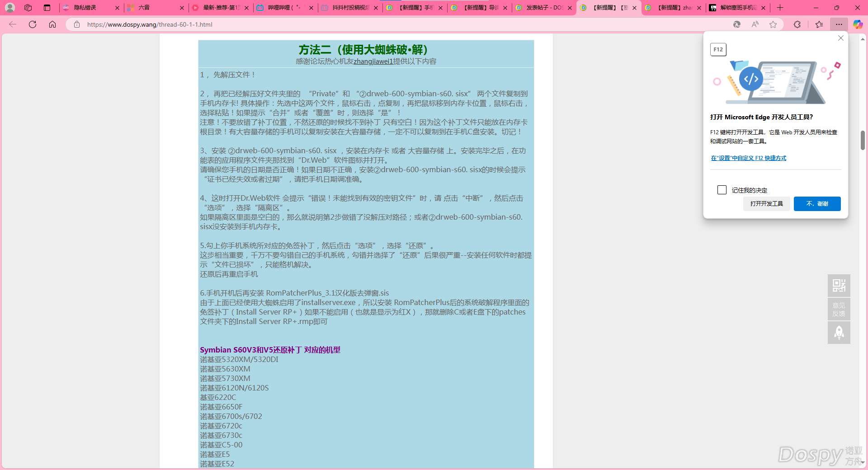The image size is (868, 470).
Task: Click the rocket back-to-top icon
Action: [839, 333]
